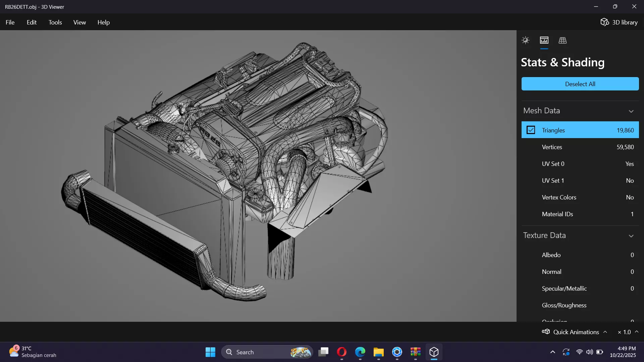This screenshot has width=644, height=362.
Task: Open the 3D library
Action: (619, 22)
